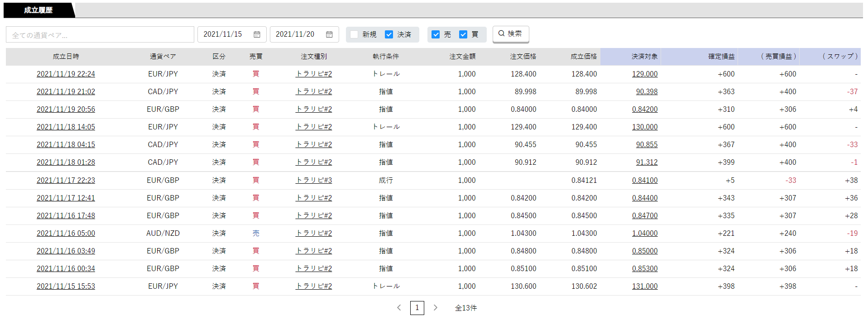Click the 決済対象 column header
Screen dimensions: 868x320
coord(645,57)
